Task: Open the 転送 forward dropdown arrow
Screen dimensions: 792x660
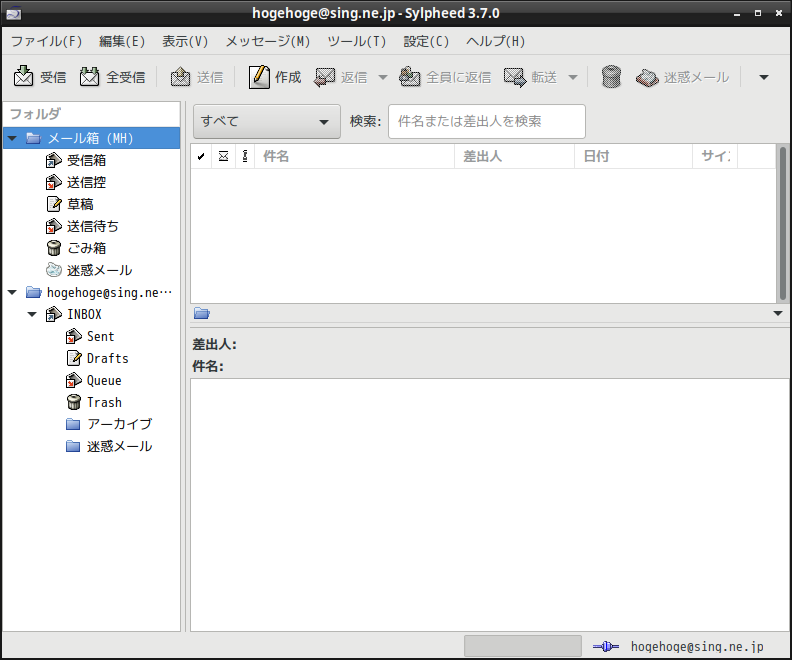Action: tap(573, 77)
